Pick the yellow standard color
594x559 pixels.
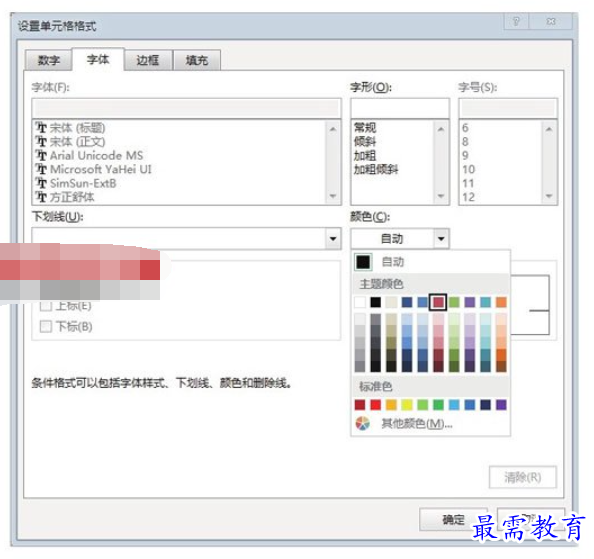click(407, 405)
